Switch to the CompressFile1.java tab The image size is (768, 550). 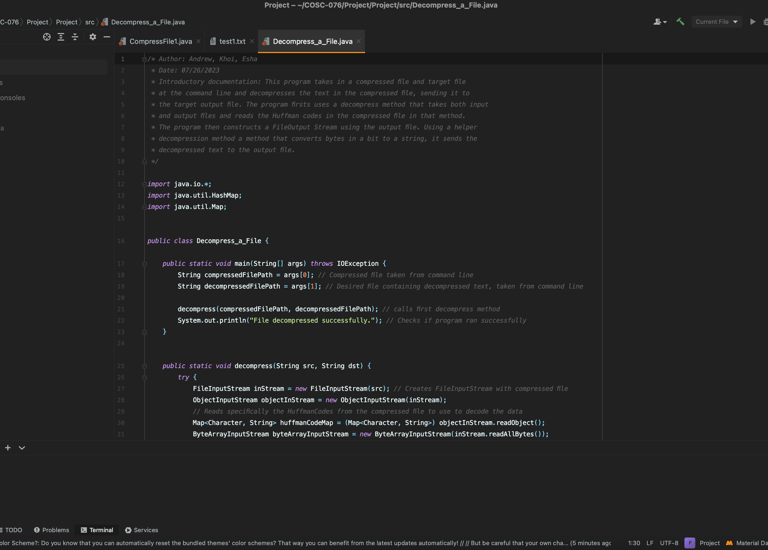(x=160, y=41)
